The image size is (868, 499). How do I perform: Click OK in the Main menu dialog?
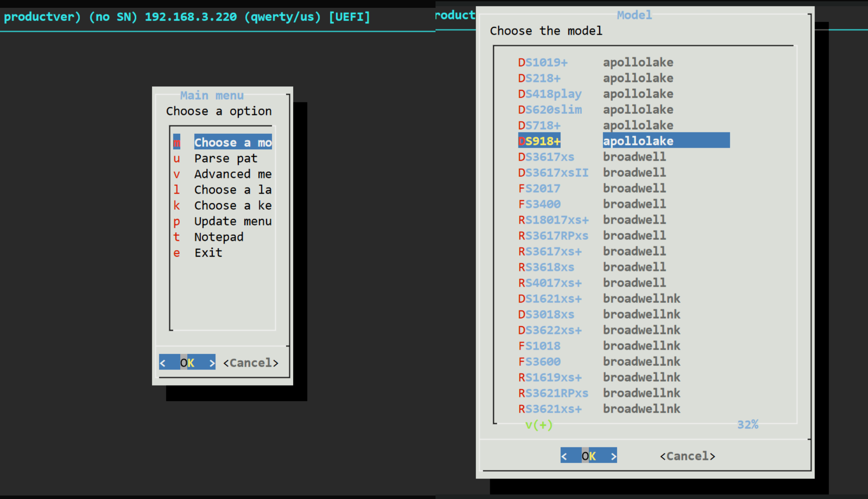point(187,363)
